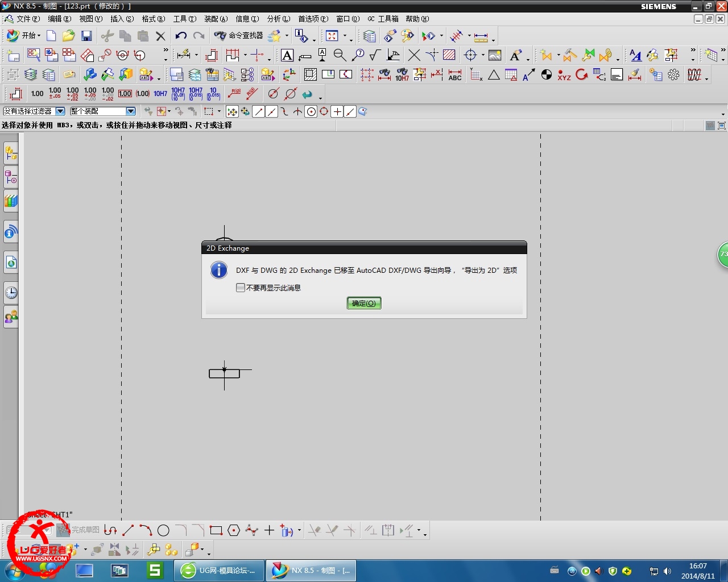
Task: Click the 完成草图 finish sketch button
Action: click(x=78, y=530)
